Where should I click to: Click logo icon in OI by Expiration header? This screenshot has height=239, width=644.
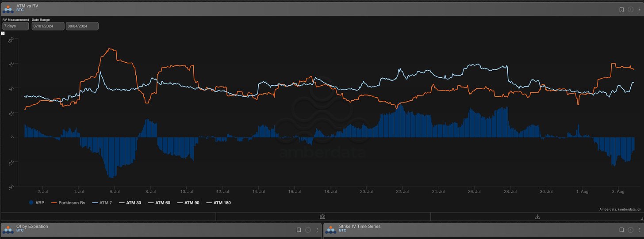click(8, 230)
